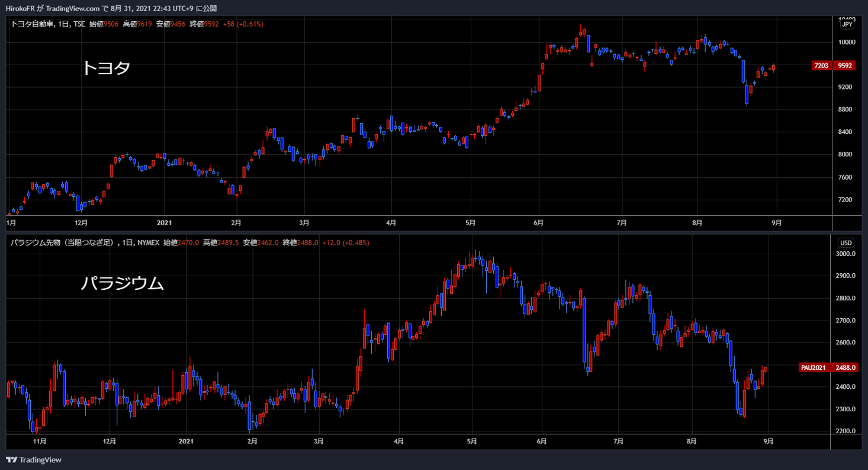This screenshot has height=470, width=868.
Task: Click the PAU2021 contract label
Action: 814,367
